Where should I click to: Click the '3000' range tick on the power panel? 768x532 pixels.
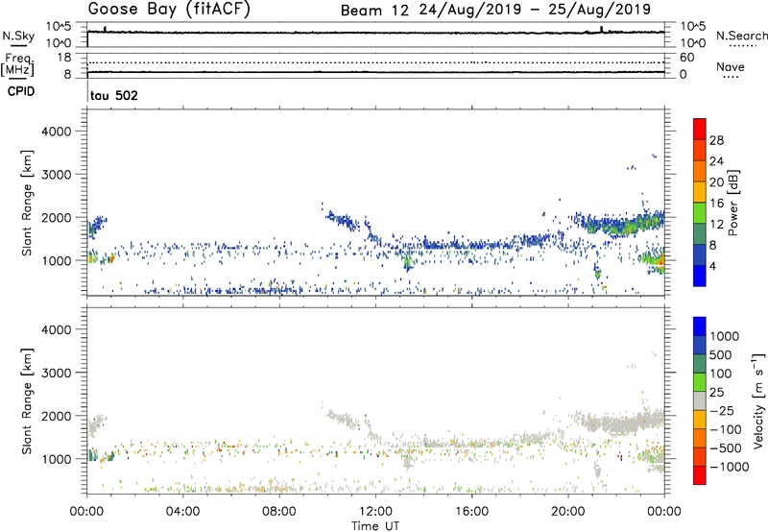[x=56, y=175]
